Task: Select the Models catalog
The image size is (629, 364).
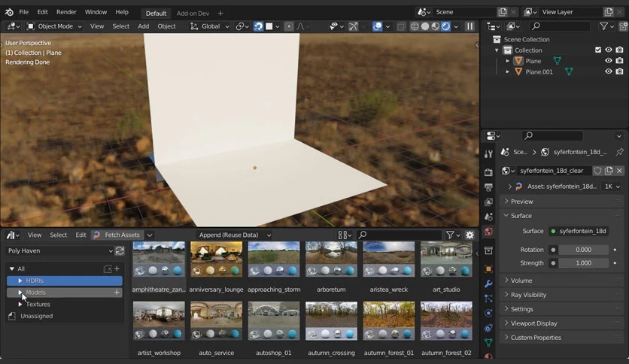Action: click(x=65, y=293)
